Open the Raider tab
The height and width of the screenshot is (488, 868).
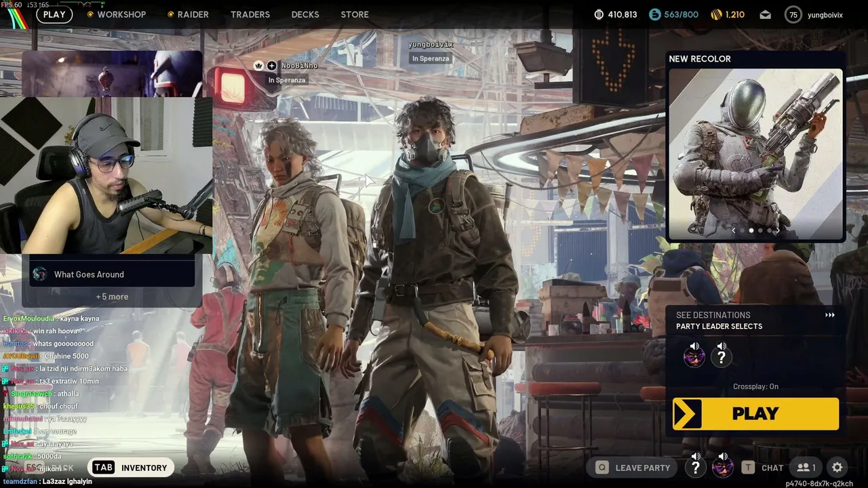tap(193, 14)
